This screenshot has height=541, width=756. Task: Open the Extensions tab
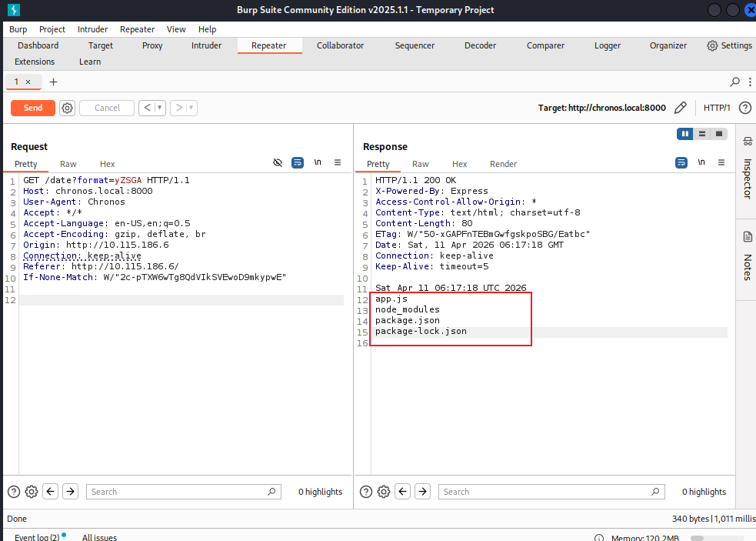pyautogui.click(x=35, y=62)
